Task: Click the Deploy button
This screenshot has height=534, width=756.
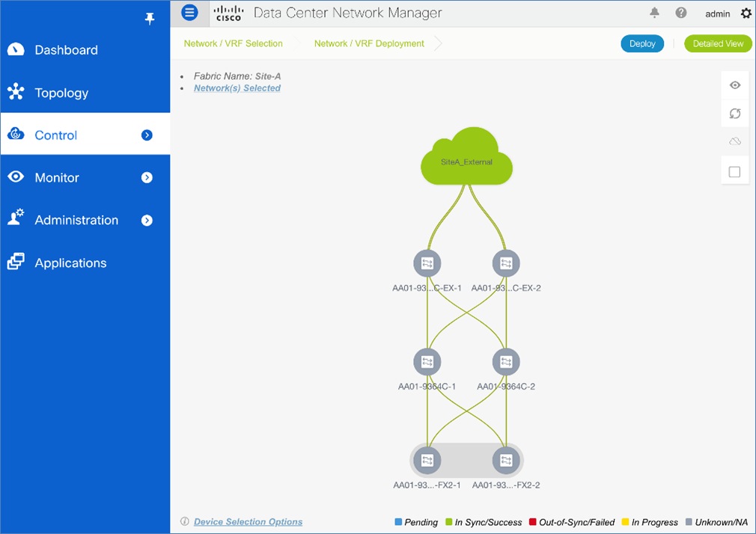Action: [x=642, y=43]
